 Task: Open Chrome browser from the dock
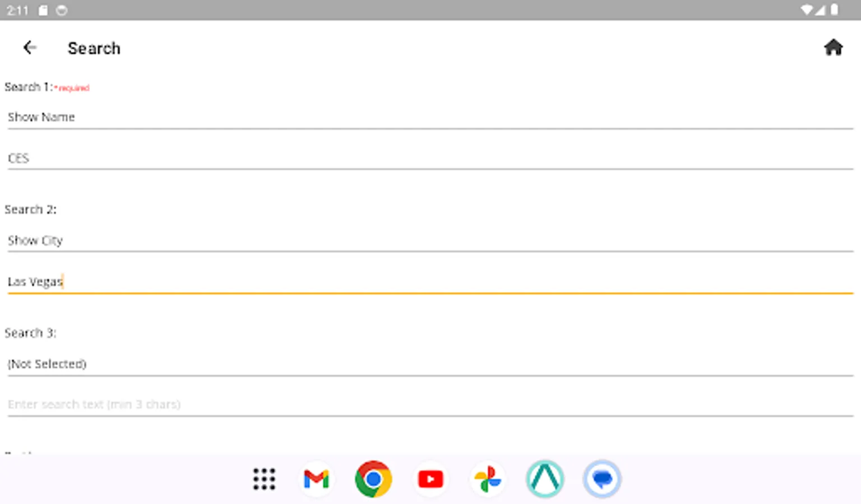[x=373, y=479]
